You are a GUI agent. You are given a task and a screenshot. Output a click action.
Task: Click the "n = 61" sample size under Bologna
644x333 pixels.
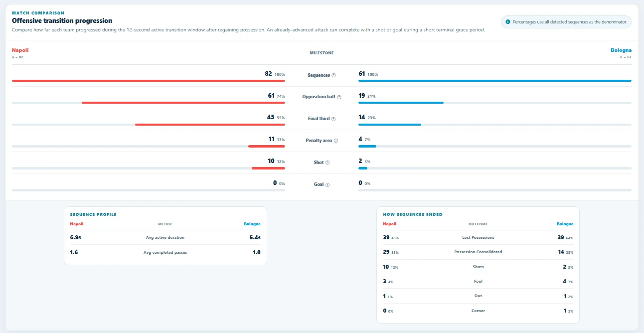626,57
